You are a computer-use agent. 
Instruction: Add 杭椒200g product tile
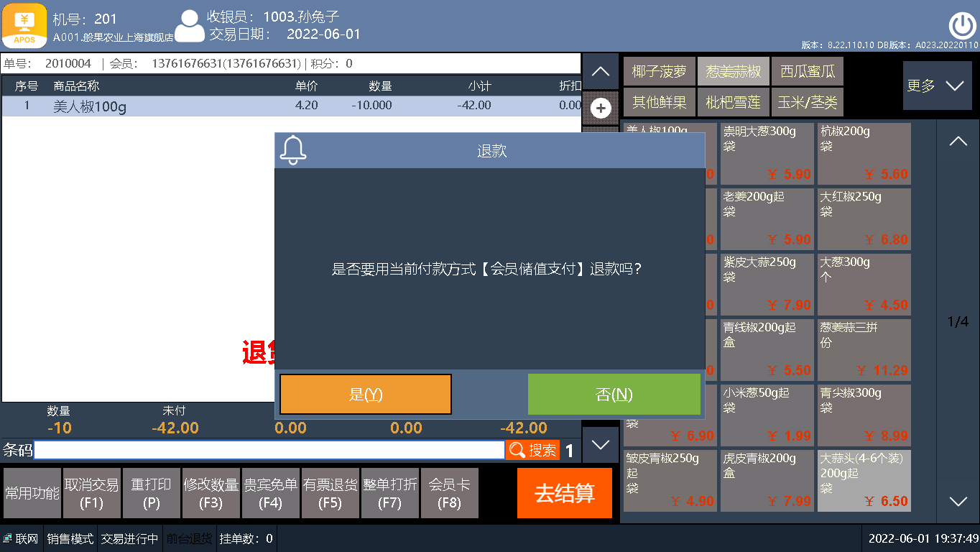pyautogui.click(x=864, y=154)
